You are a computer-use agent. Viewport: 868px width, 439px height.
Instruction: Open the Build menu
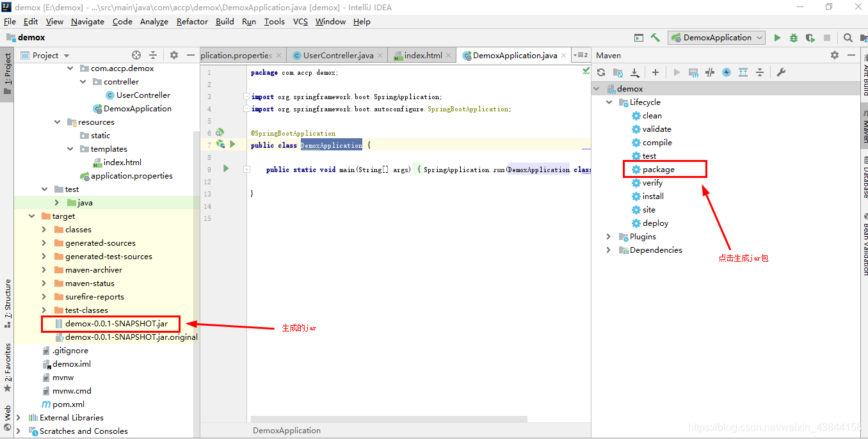(225, 22)
